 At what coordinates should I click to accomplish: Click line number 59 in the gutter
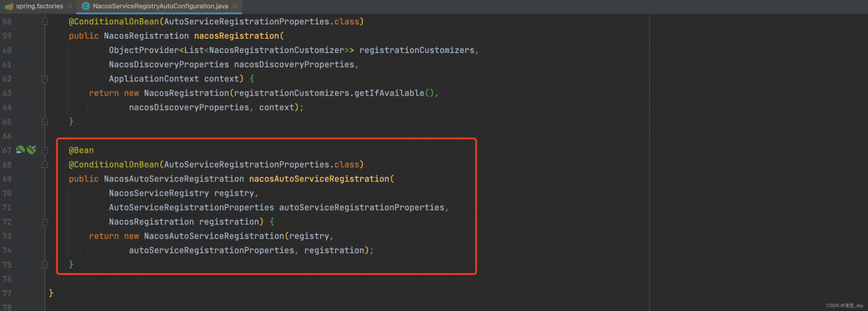coord(6,36)
